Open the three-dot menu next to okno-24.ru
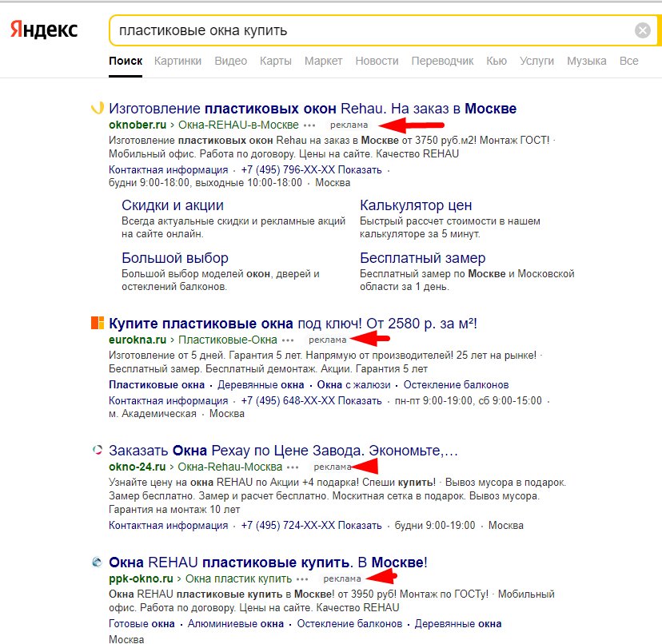This screenshot has height=644, width=662. click(x=293, y=467)
